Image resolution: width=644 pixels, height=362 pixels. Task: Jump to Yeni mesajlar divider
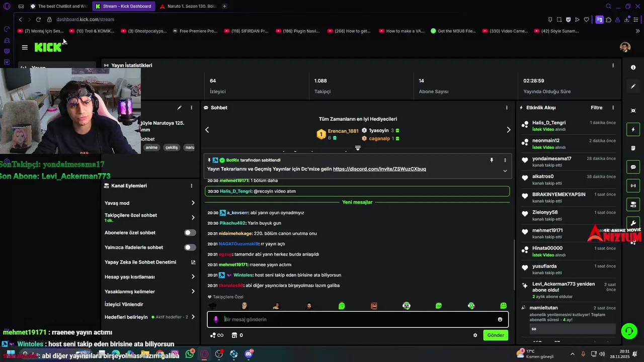tap(357, 202)
